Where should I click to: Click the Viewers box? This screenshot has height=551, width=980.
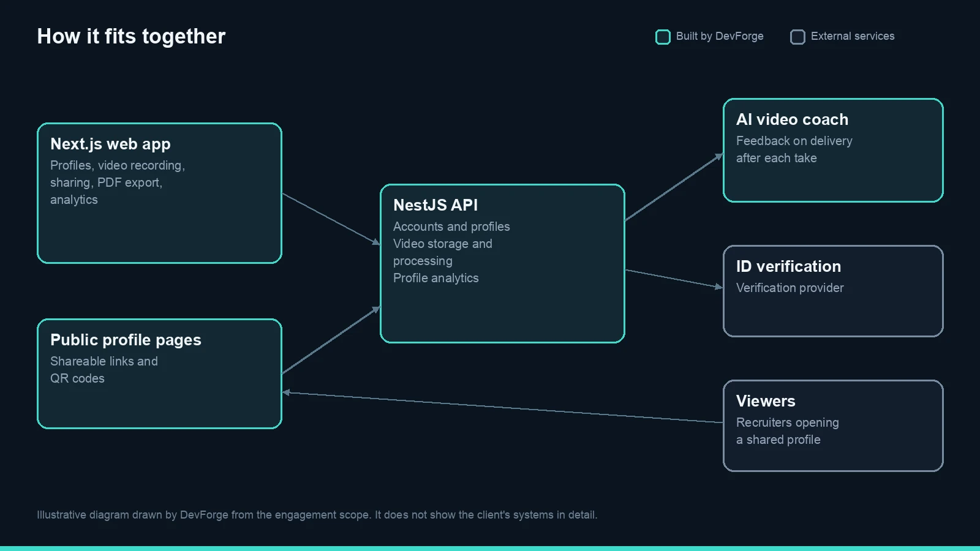[833, 425]
